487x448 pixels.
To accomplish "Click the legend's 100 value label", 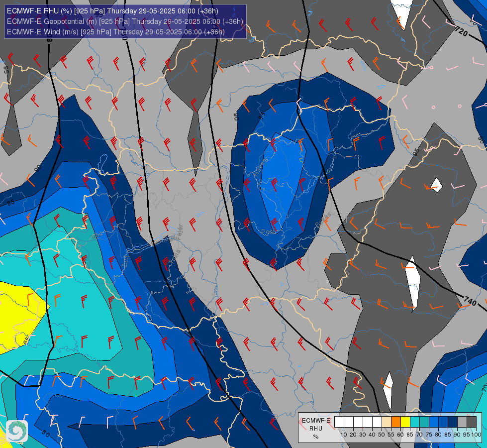I will tap(476, 435).
